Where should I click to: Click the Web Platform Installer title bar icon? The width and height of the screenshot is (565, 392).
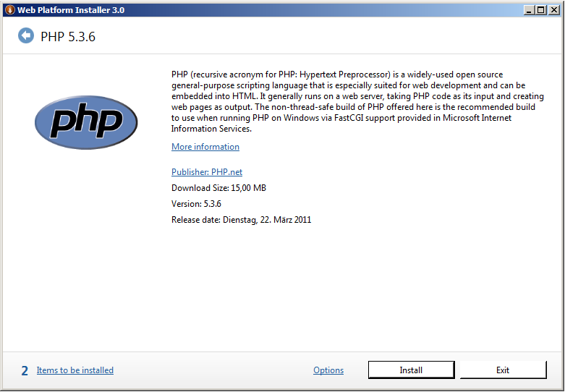9,10
